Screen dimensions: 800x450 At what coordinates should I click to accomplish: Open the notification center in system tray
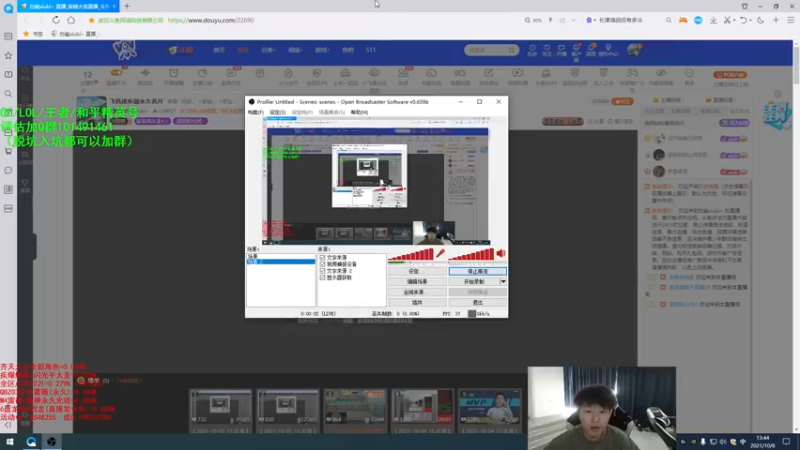tap(786, 441)
